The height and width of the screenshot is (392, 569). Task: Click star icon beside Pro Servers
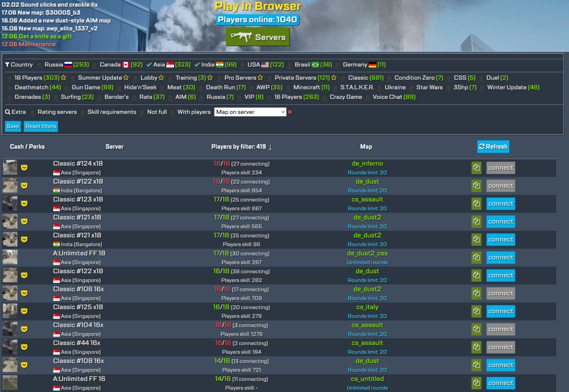(260, 78)
